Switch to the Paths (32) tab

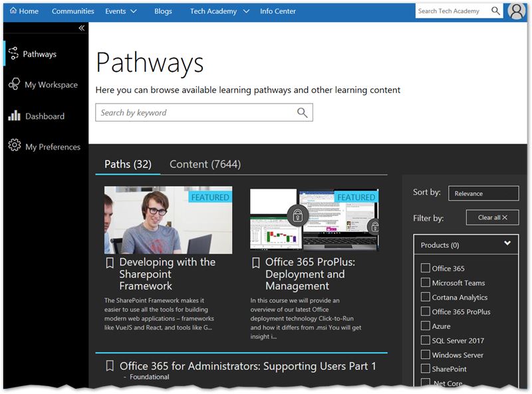pyautogui.click(x=128, y=164)
